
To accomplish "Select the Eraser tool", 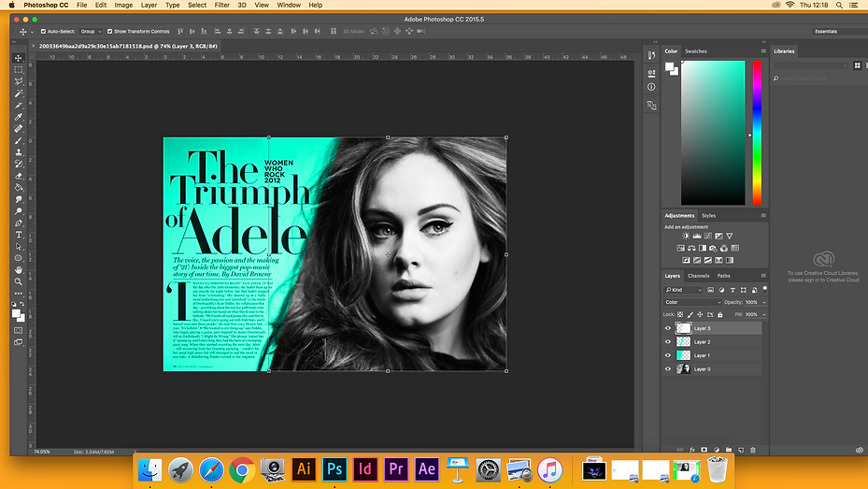I will [19, 176].
